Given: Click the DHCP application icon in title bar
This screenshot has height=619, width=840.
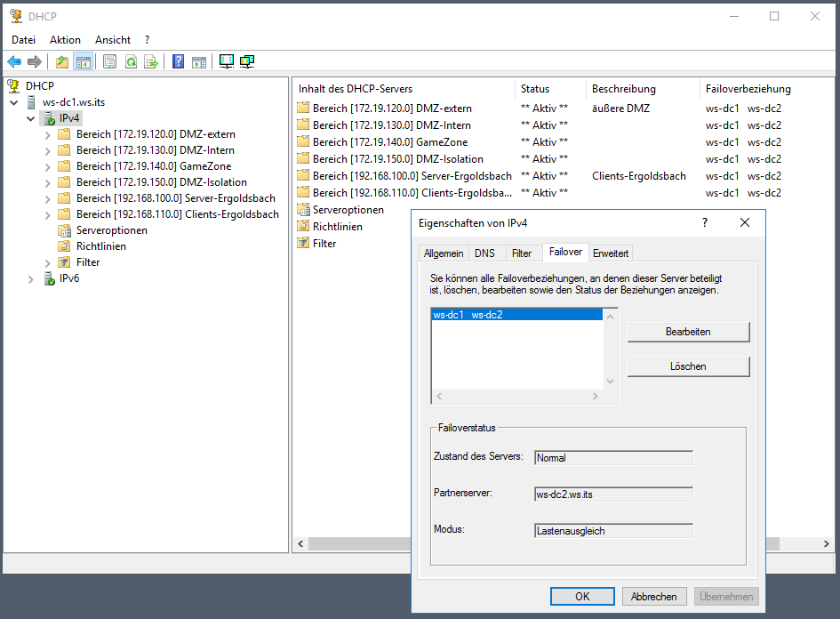Looking at the screenshot, I should (17, 16).
